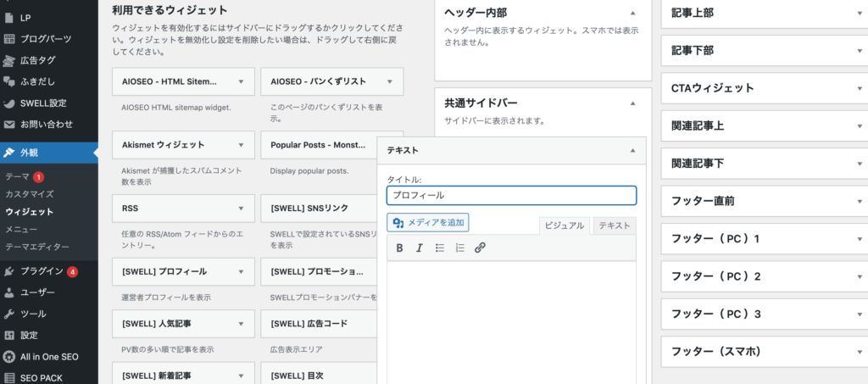Switch to the ビジュアル editor tab

coord(564,225)
